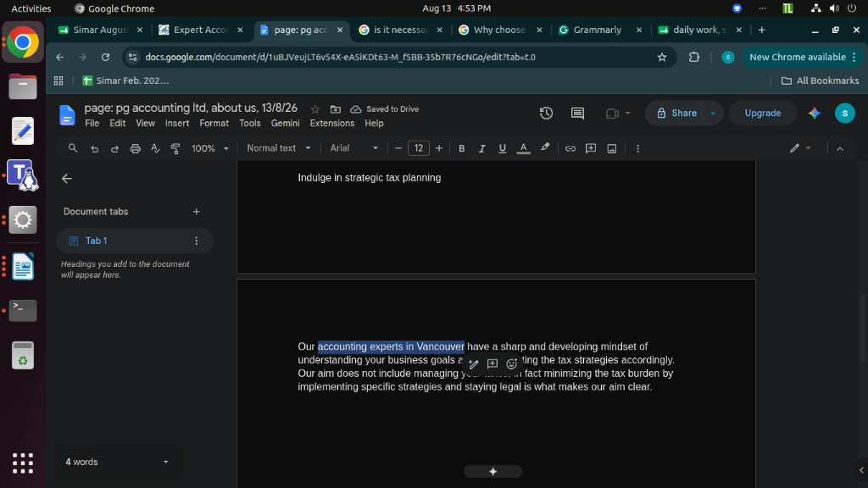Toggle underline formatting
Screen dimensions: 868x488
(x=502, y=148)
